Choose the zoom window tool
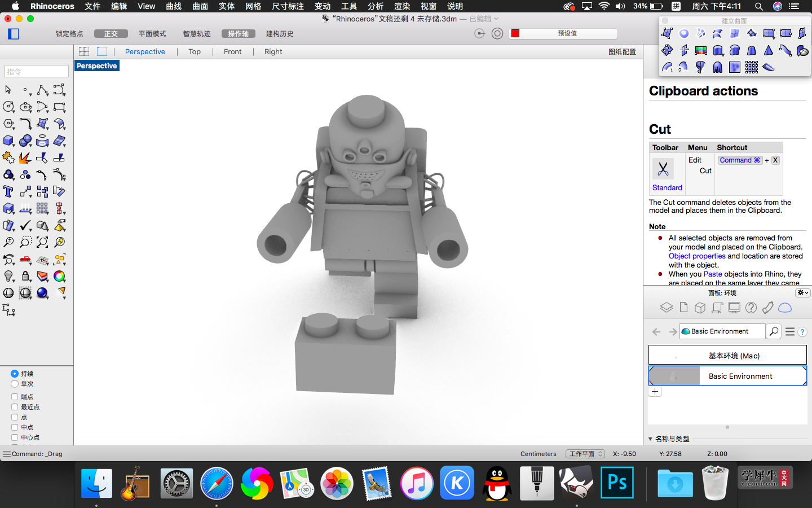Viewport: 812px width, 508px height. click(x=25, y=242)
